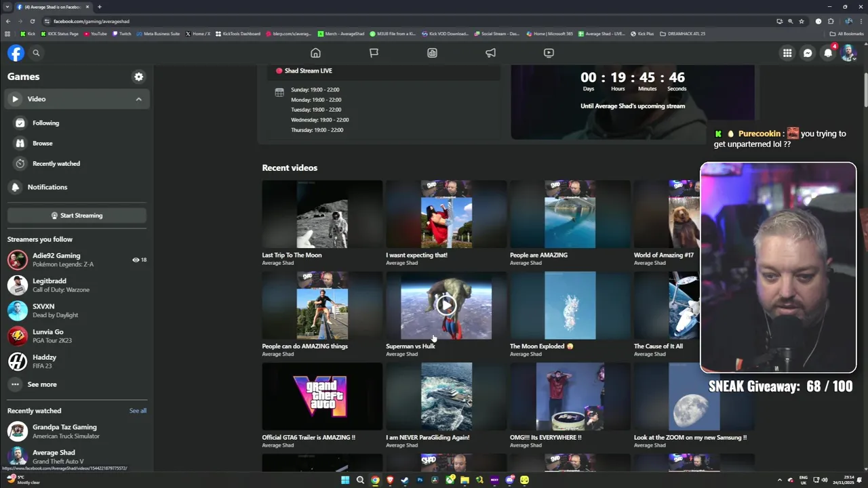Reload the page with the refresh button

32,21
